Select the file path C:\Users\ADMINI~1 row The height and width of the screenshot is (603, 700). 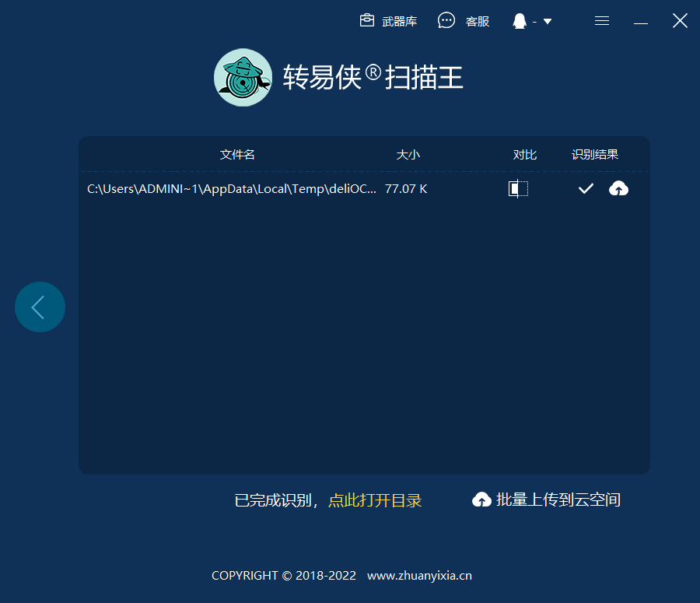pos(363,189)
